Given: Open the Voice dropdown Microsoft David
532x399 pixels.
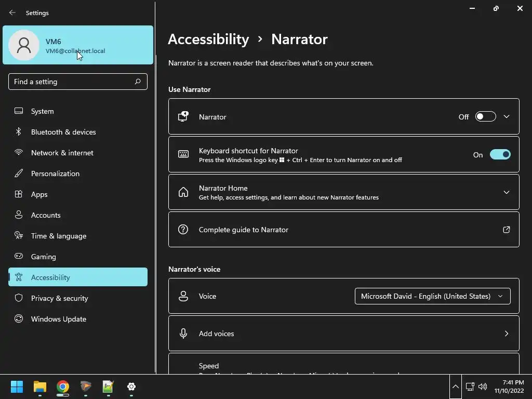Looking at the screenshot, I should tap(433, 296).
